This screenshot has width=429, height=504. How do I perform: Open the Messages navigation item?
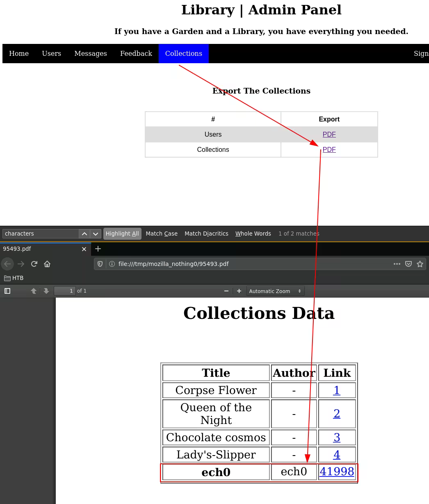[91, 54]
